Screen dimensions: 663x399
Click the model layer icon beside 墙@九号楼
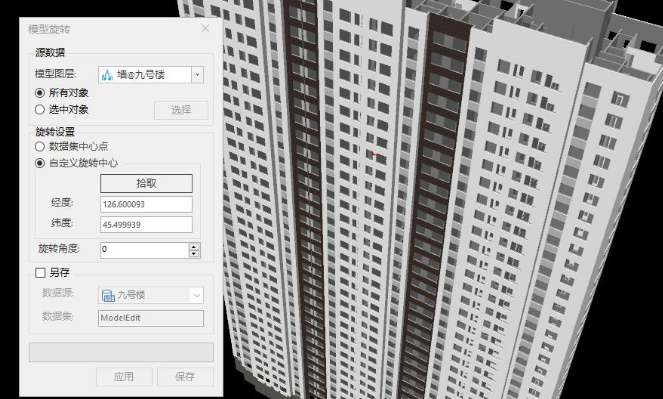click(x=107, y=75)
